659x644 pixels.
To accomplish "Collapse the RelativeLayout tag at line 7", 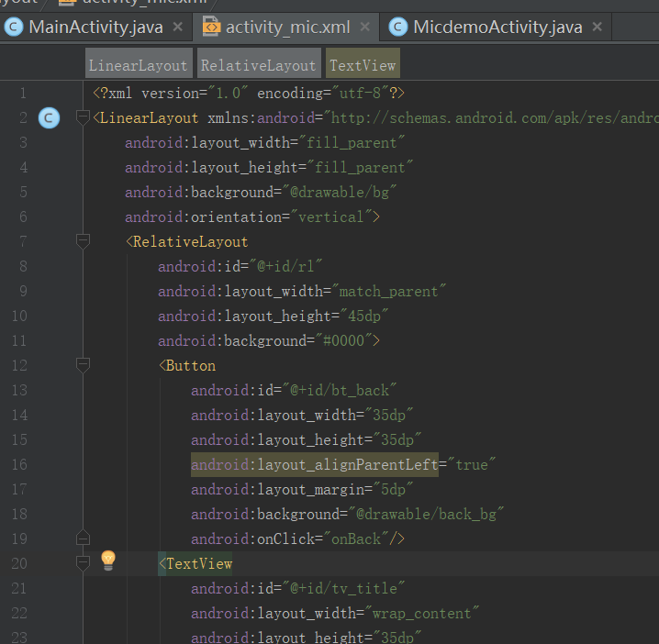I will [x=83, y=241].
